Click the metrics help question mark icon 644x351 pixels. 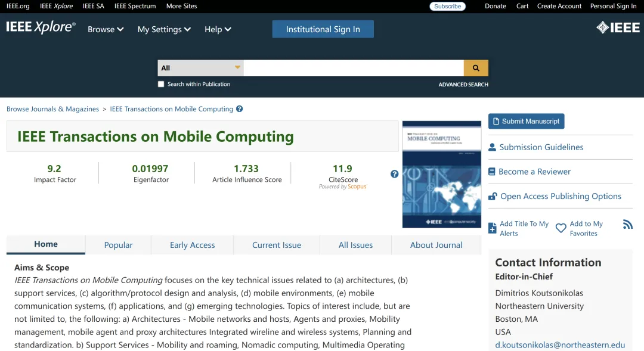tap(394, 174)
